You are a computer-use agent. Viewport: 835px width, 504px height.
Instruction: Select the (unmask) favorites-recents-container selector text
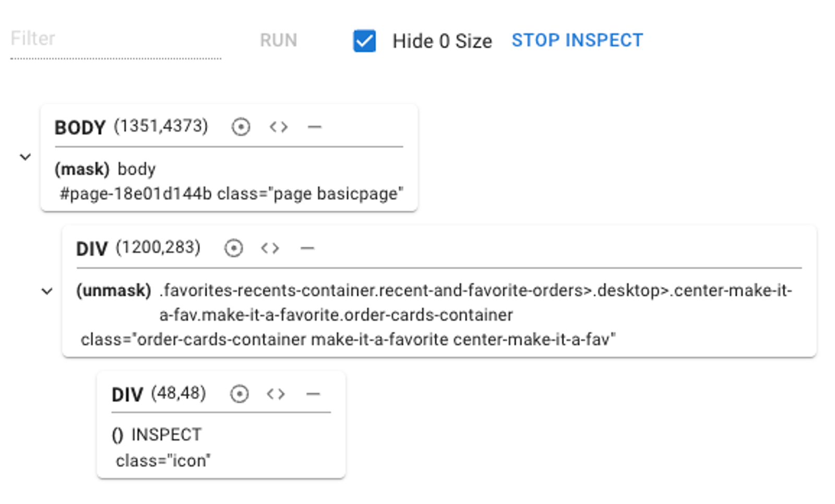[x=434, y=302]
